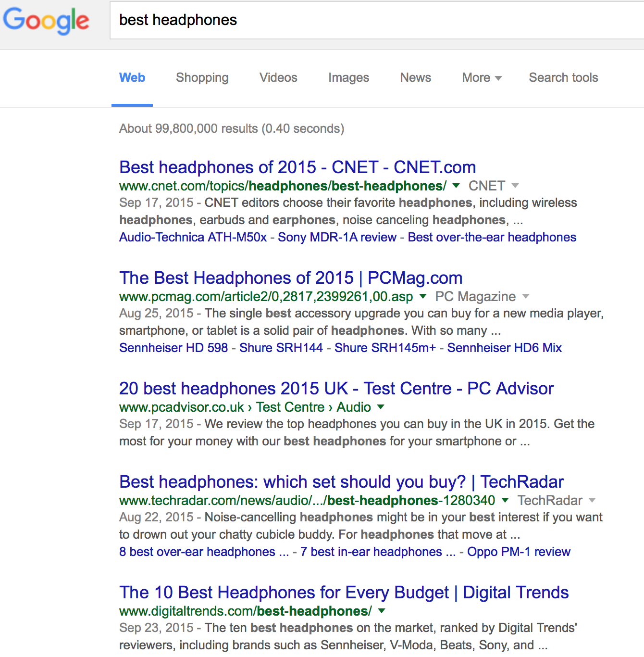Open the Sennheiser HD 598 sitelink
This screenshot has height=657, width=644.
(173, 347)
